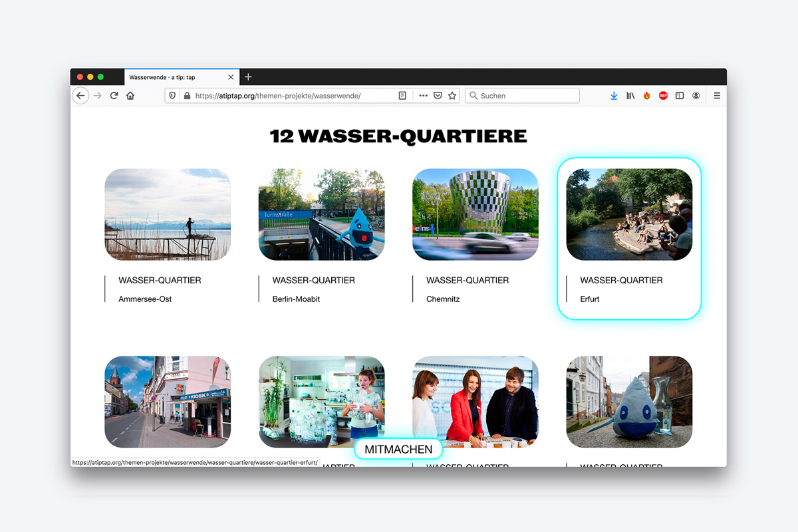
Task: Open the Chemnitz tower photo
Action: [475, 214]
